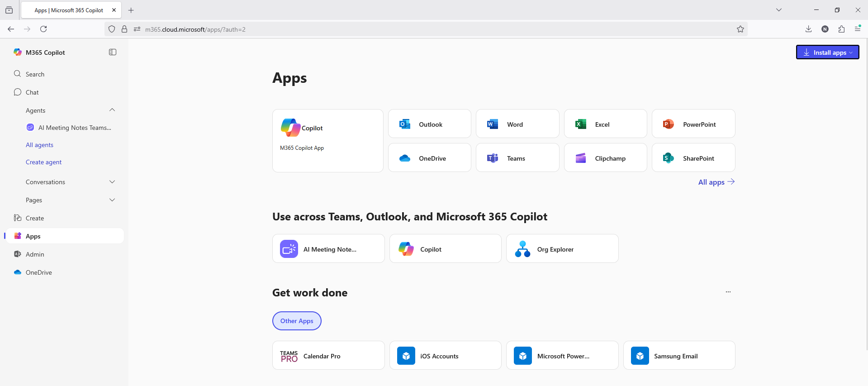Open Get work done more options menu
Image resolution: width=868 pixels, height=386 pixels.
tap(728, 292)
